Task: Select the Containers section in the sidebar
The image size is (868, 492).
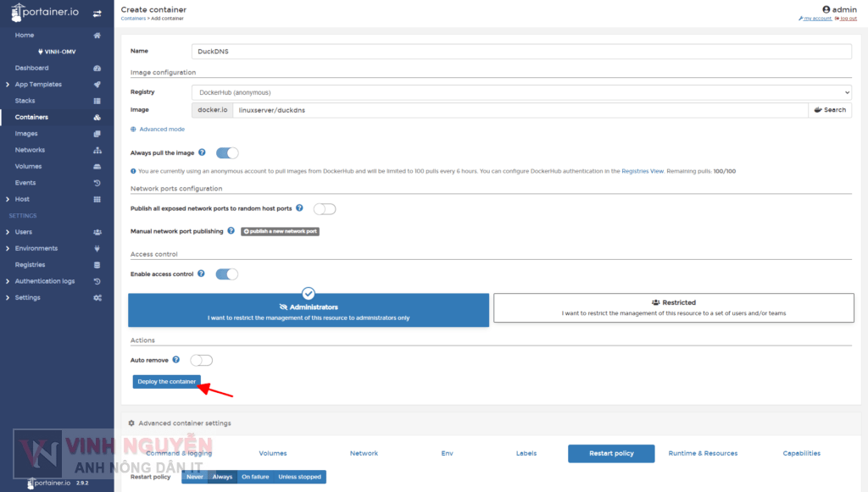Action: coord(41,117)
